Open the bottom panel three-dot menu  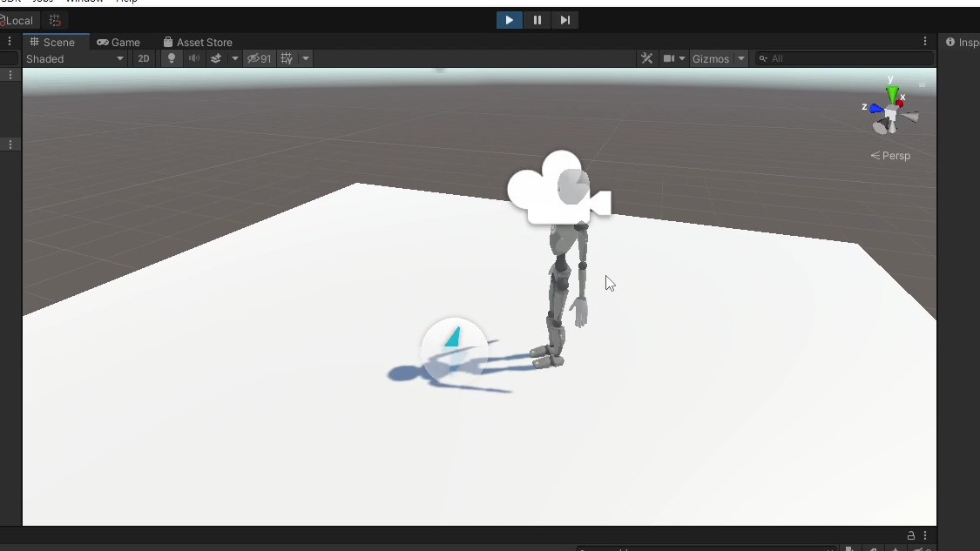point(925,535)
